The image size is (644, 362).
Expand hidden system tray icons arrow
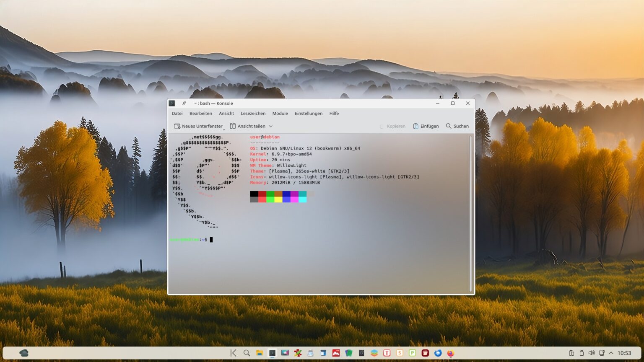click(611, 353)
